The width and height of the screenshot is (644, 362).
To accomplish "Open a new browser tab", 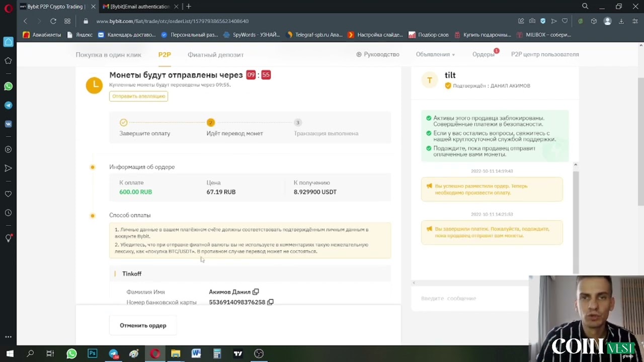I will point(189,7).
